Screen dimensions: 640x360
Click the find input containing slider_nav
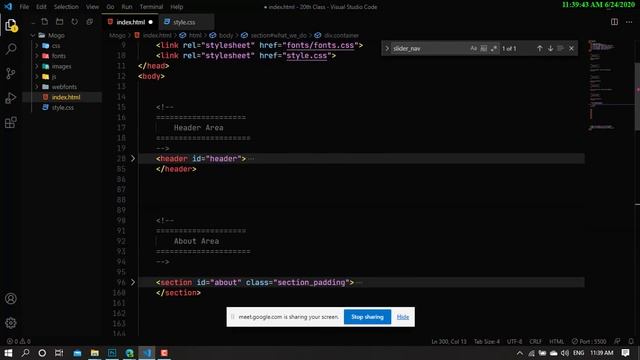[x=429, y=49]
